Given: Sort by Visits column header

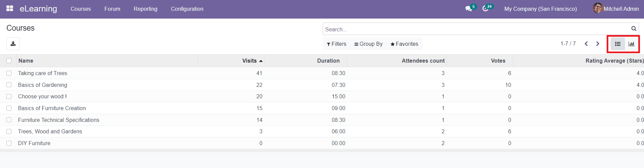Looking at the screenshot, I should tap(249, 61).
